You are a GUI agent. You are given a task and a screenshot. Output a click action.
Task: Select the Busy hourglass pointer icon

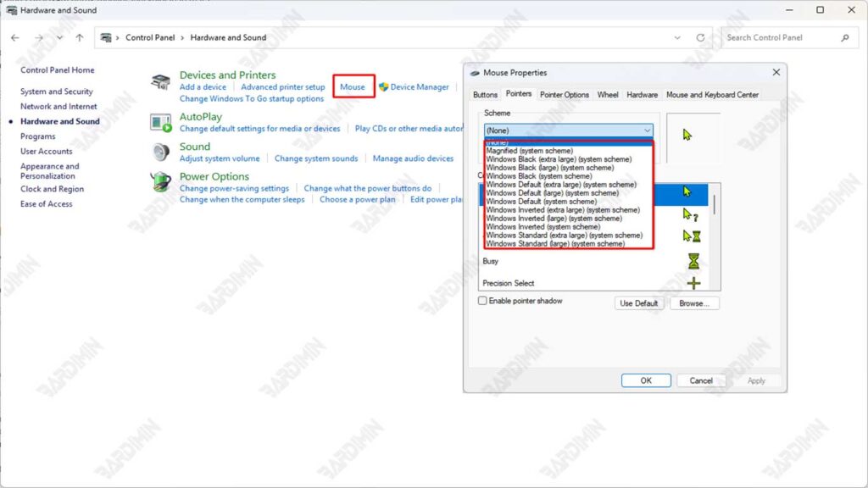point(693,261)
